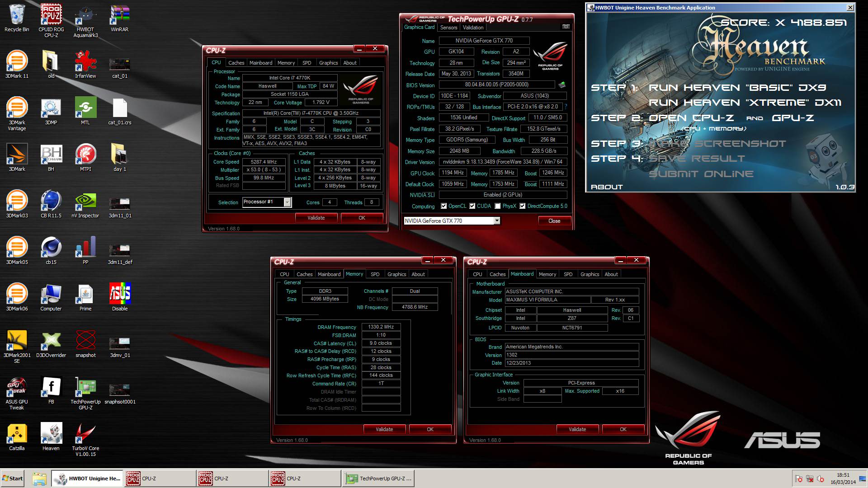
Task: Open the 'day 1' folder on desktop
Action: 120,158
